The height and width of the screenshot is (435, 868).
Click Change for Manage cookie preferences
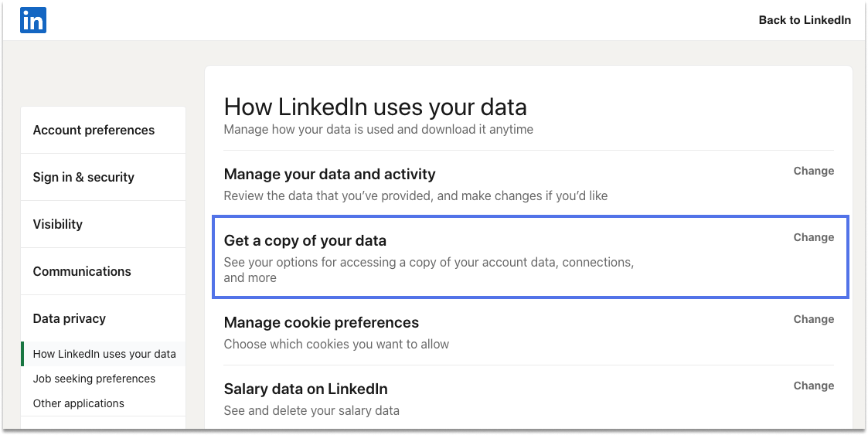click(x=814, y=319)
